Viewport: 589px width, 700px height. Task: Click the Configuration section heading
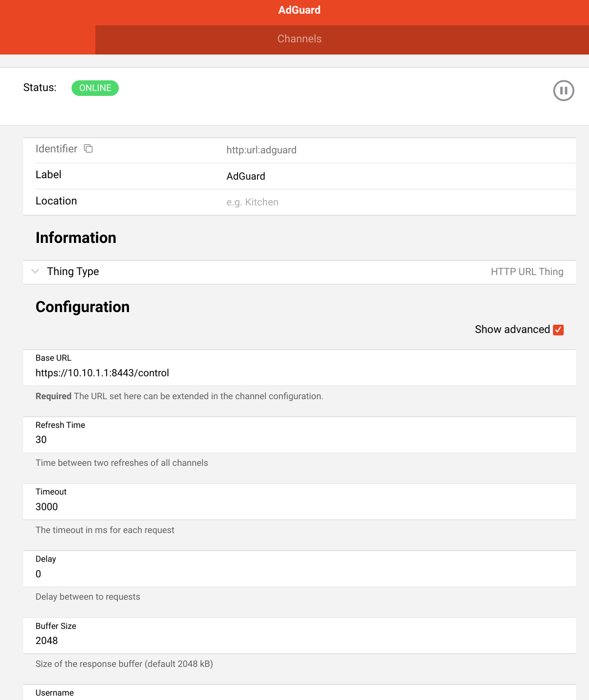[83, 307]
